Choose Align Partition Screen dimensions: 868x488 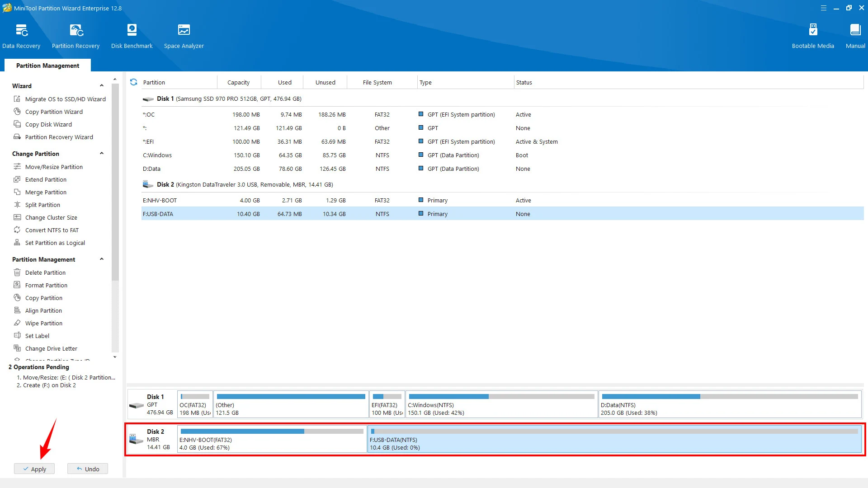pyautogui.click(x=38, y=310)
